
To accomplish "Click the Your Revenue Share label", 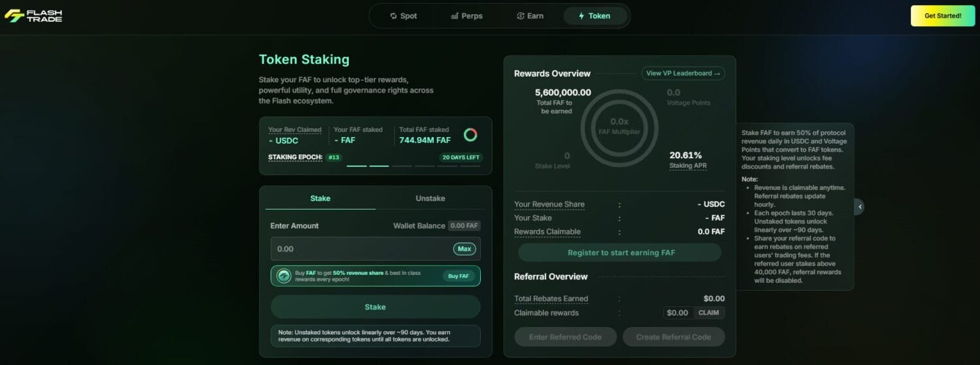I will [549, 204].
